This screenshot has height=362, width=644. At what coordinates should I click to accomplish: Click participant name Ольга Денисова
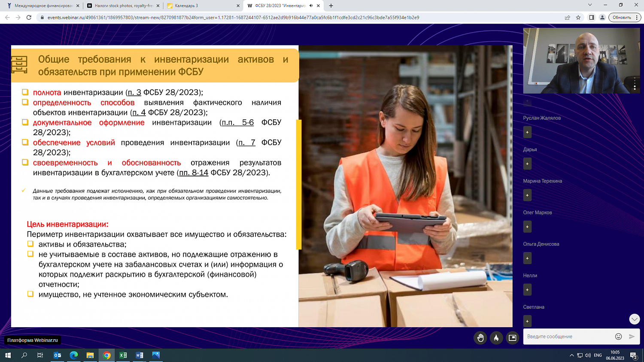click(x=541, y=244)
